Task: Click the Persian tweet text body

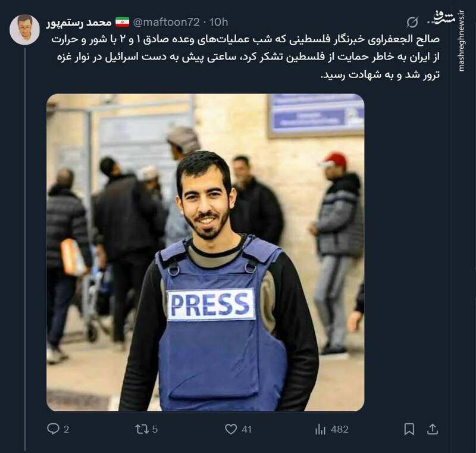Action: point(246,57)
